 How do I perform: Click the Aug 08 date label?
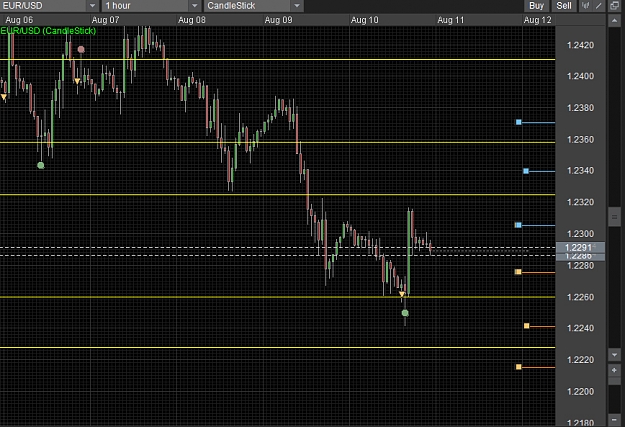(192, 20)
